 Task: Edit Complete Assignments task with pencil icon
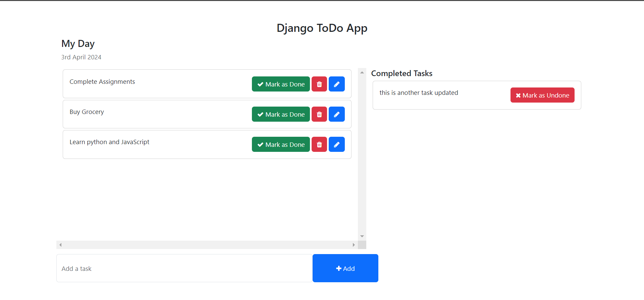coord(337,84)
